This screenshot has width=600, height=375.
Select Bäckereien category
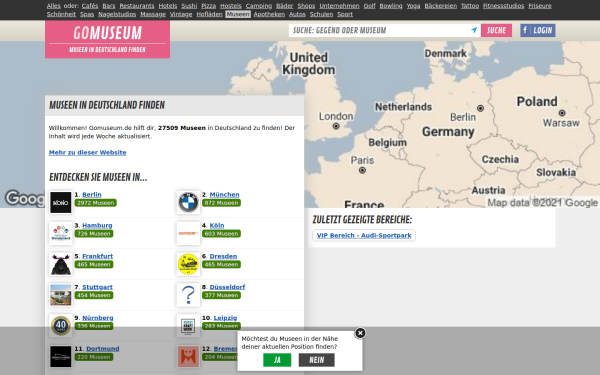(x=440, y=6)
